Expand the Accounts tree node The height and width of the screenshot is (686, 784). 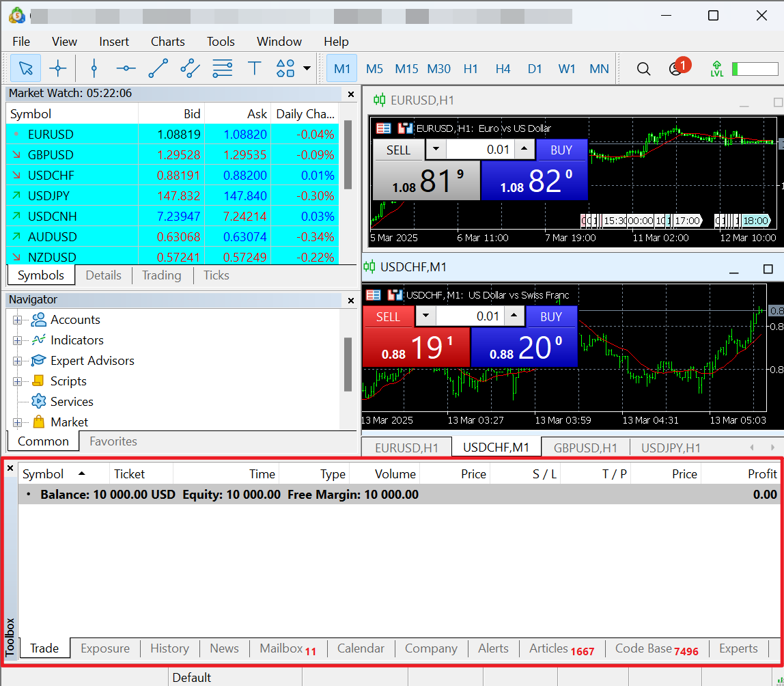tap(17, 320)
